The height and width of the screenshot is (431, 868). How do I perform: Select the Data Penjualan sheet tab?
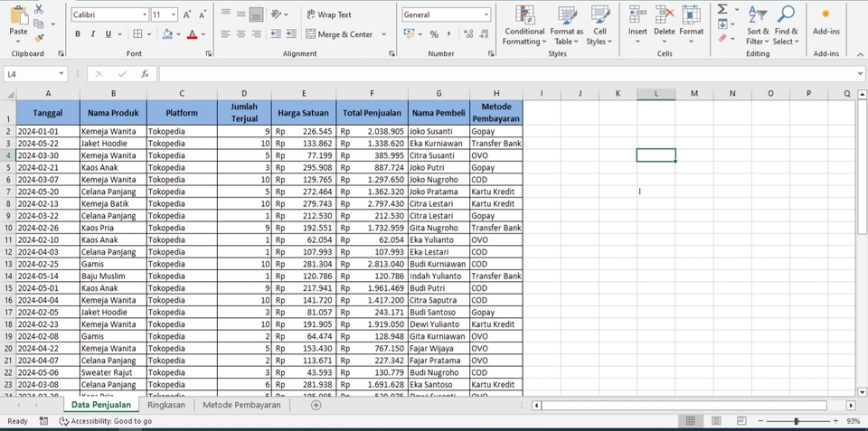click(x=101, y=405)
